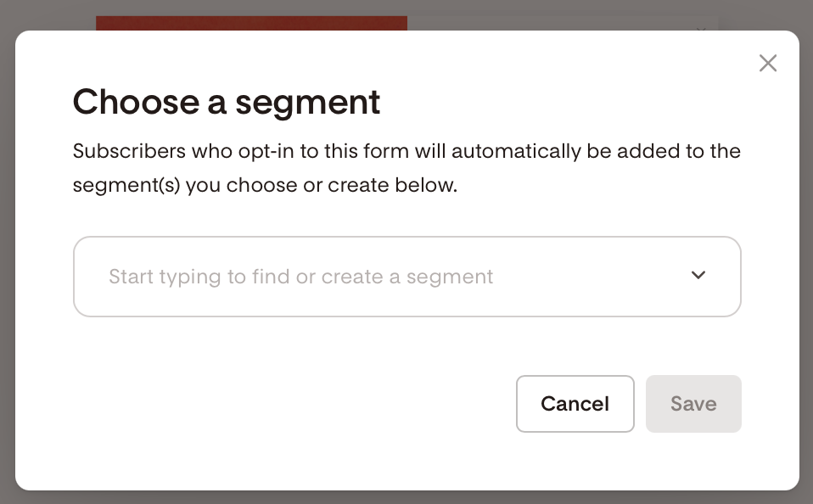The height and width of the screenshot is (504, 813).
Task: Close the Choose a segment dialog
Action: pos(768,64)
